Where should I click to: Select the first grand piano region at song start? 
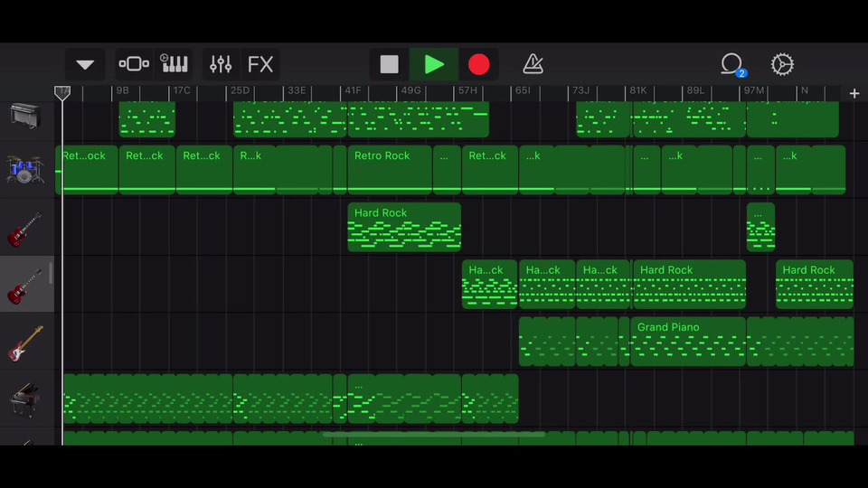click(147, 399)
